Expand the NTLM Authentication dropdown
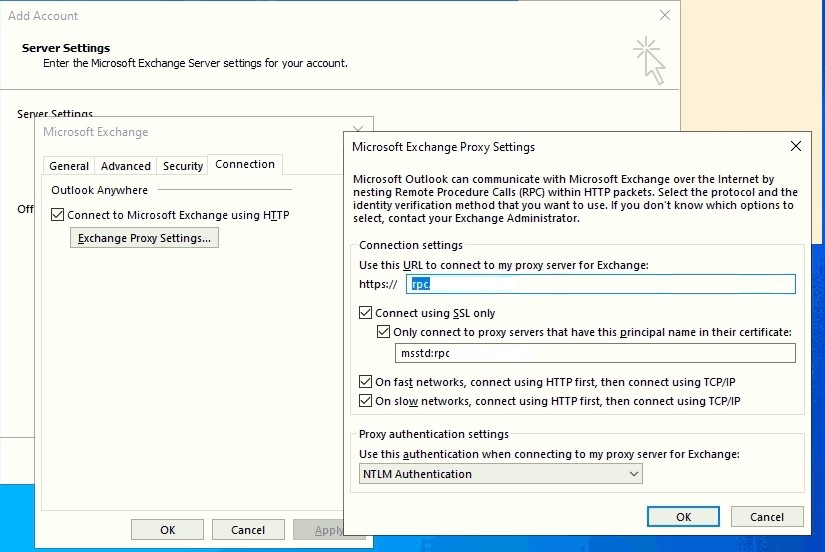The height and width of the screenshot is (552, 825). (x=501, y=474)
